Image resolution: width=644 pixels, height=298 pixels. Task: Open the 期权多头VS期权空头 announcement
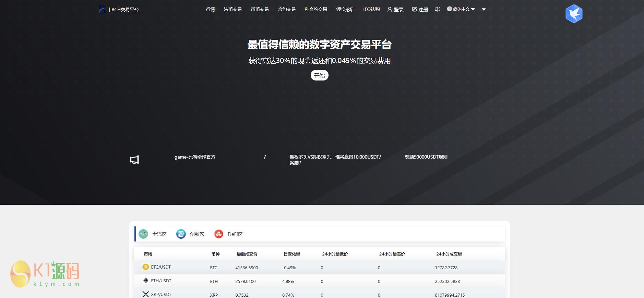click(x=335, y=160)
